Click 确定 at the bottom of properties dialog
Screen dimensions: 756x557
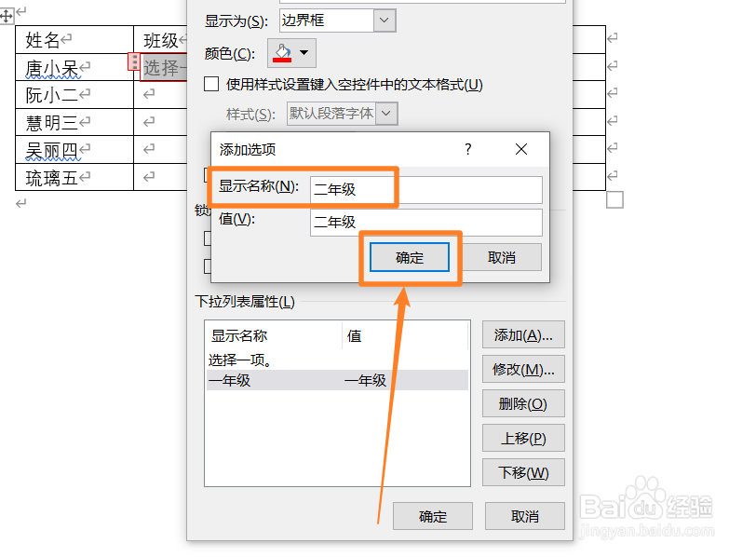[x=433, y=516]
